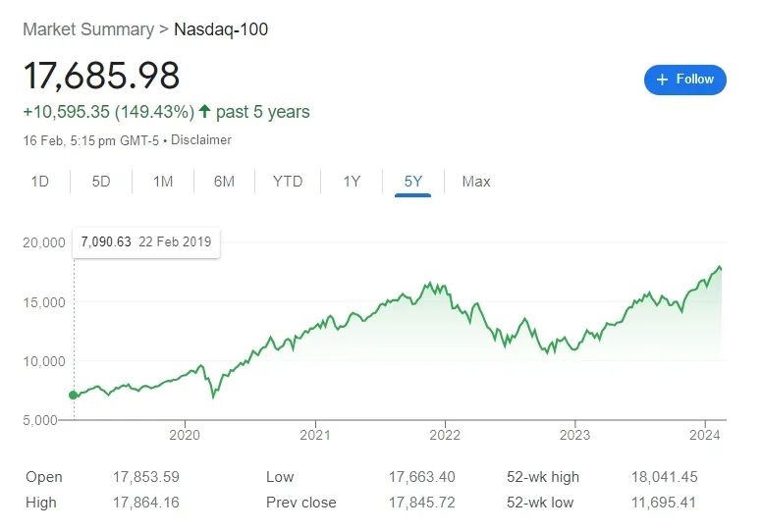
Task: Show the 1M chart range
Action: pyautogui.click(x=163, y=182)
